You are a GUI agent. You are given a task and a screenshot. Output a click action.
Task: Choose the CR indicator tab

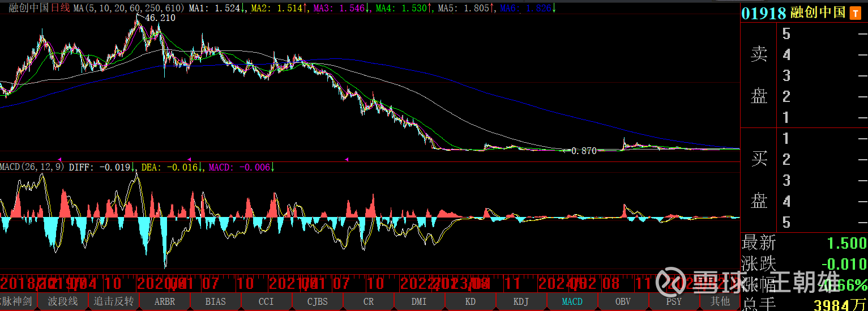pos(369,301)
